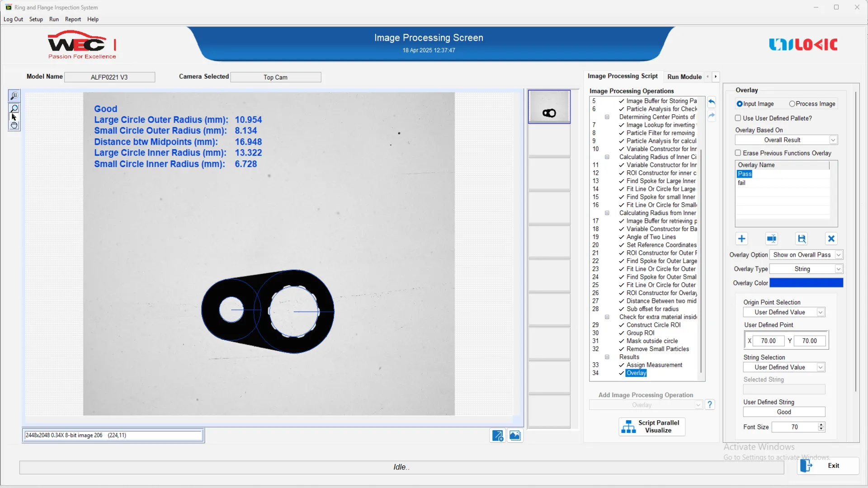Click the blue Overlay Color swatch
Image resolution: width=868 pixels, height=488 pixels.
tap(806, 283)
